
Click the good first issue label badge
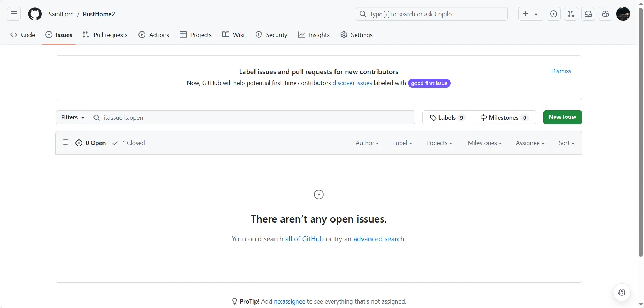point(429,83)
